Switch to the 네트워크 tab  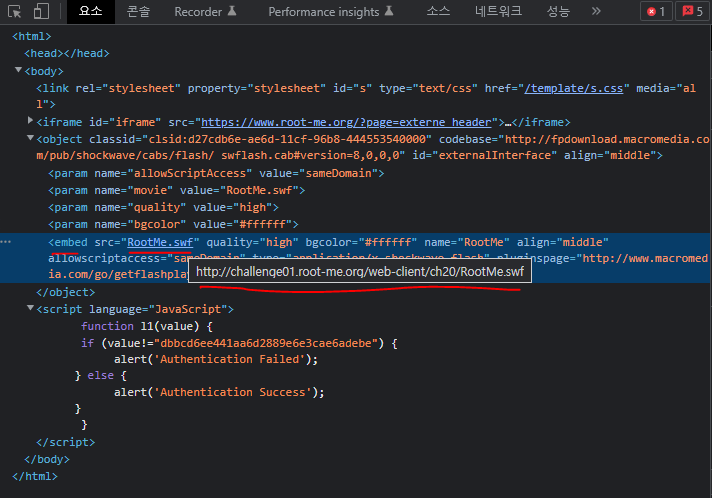point(498,11)
